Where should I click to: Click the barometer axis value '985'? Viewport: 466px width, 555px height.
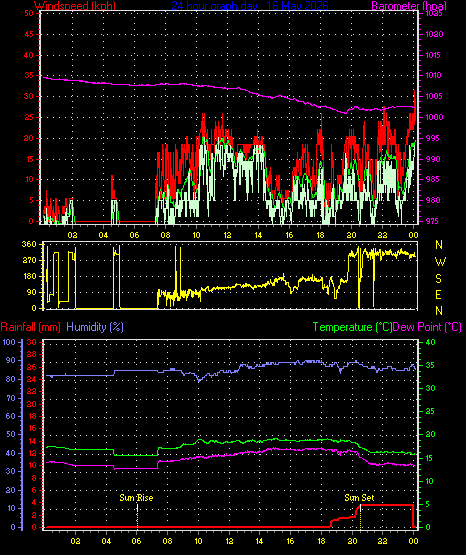[433, 179]
